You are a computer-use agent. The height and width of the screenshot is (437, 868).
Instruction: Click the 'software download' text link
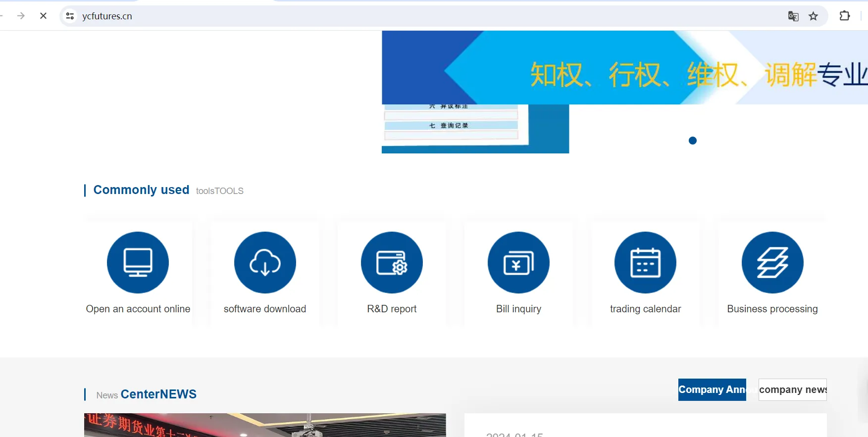(x=265, y=309)
